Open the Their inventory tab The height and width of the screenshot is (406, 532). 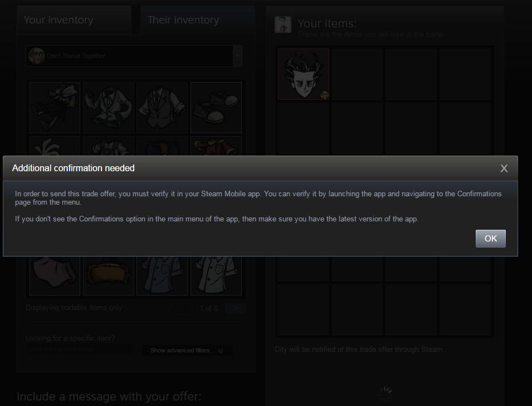click(x=198, y=20)
